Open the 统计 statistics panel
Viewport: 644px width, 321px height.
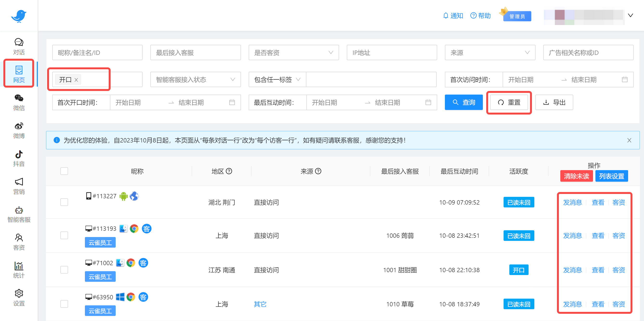tap(19, 270)
